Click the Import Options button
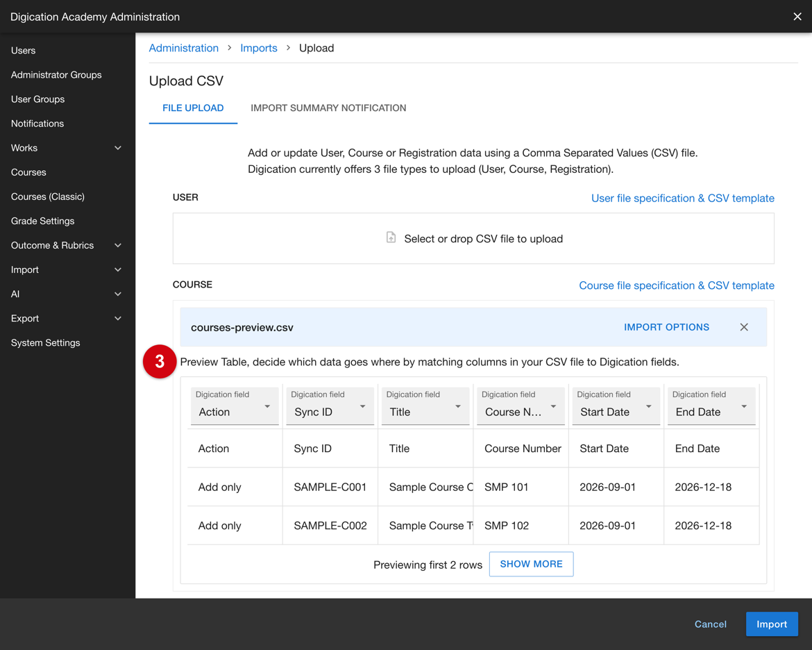The height and width of the screenshot is (650, 812). coord(666,327)
